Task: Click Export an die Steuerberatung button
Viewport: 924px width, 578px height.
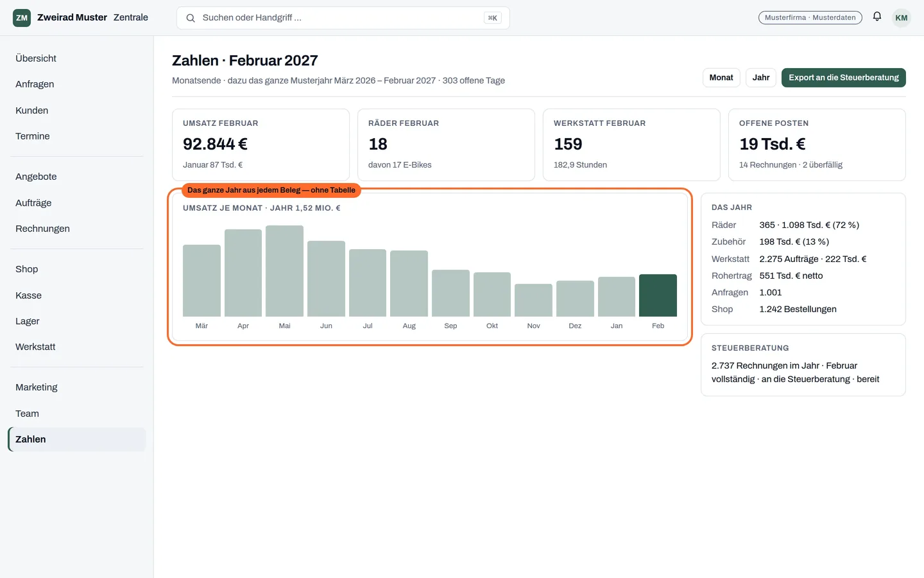Action: (x=844, y=78)
